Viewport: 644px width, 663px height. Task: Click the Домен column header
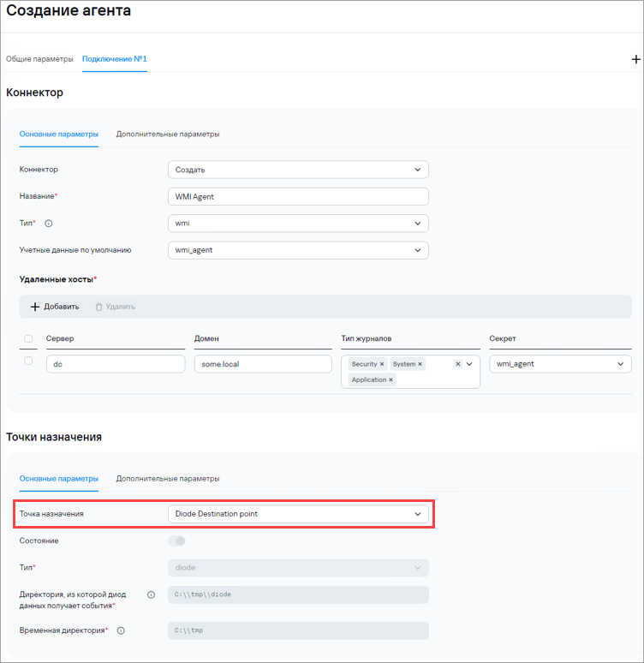206,338
